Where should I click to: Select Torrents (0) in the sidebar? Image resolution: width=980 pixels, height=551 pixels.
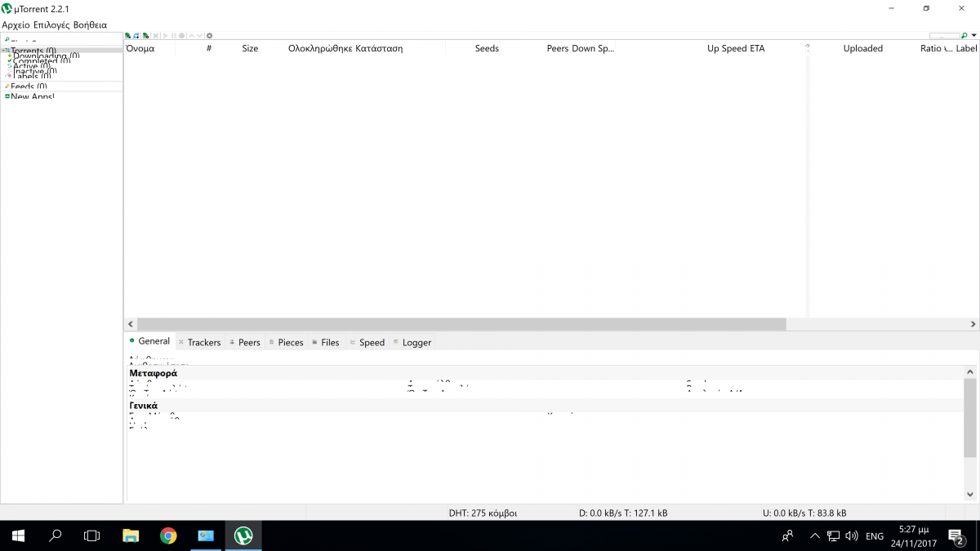(x=33, y=51)
